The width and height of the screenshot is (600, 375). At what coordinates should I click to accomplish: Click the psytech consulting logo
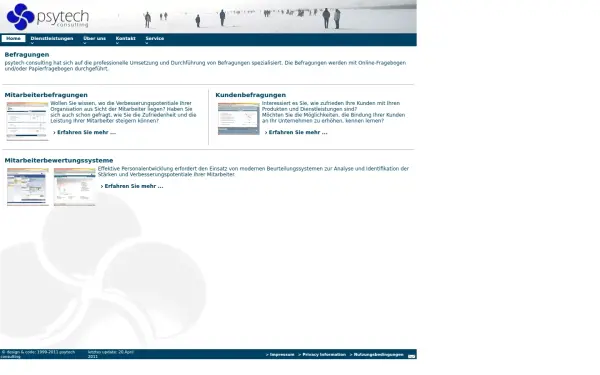pyautogui.click(x=47, y=16)
